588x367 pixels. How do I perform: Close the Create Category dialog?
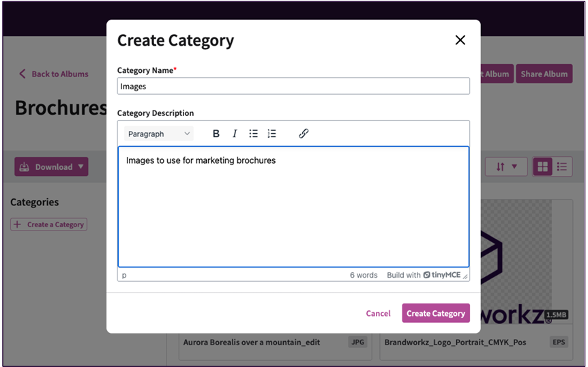pos(460,40)
